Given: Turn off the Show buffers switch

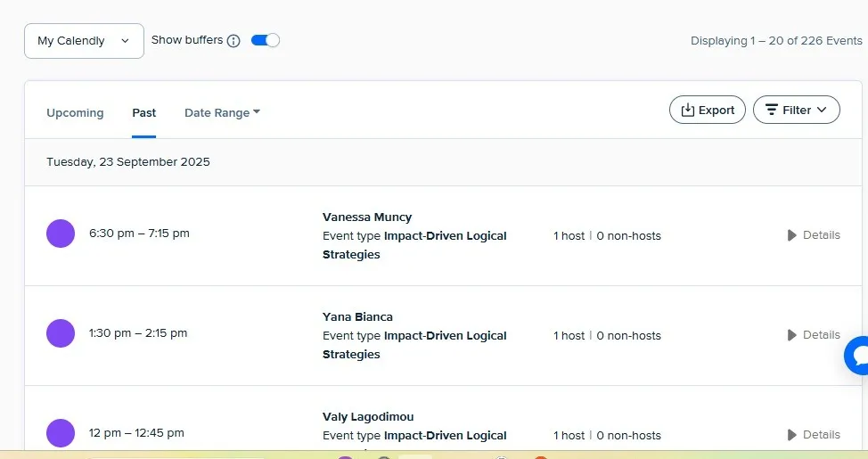Looking at the screenshot, I should click(x=266, y=40).
